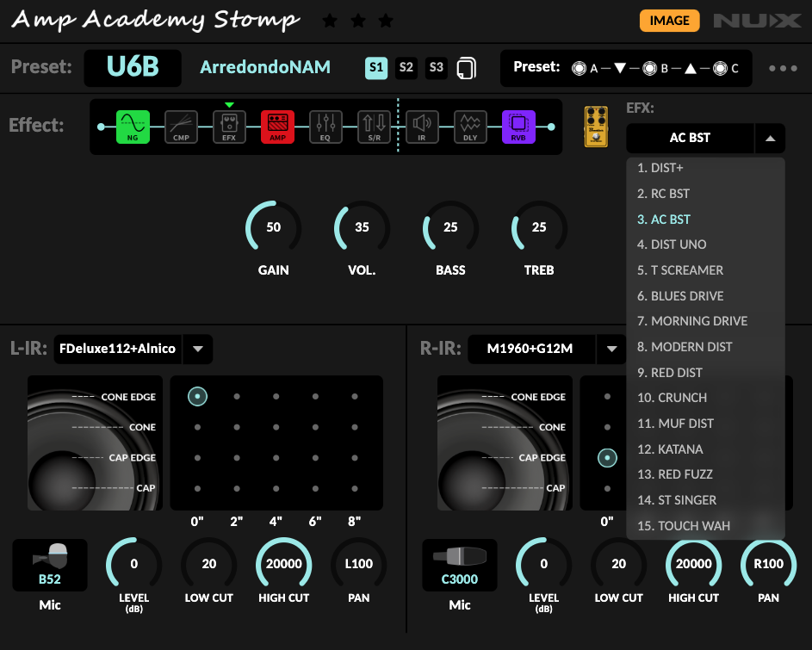
Task: Select the S/R send return block
Action: (374, 127)
